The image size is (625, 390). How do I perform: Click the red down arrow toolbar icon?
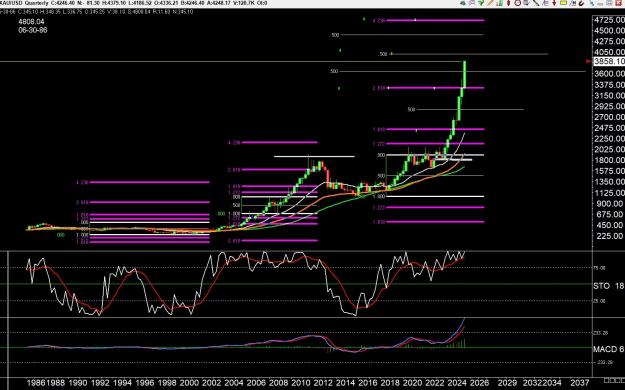[x=554, y=3]
